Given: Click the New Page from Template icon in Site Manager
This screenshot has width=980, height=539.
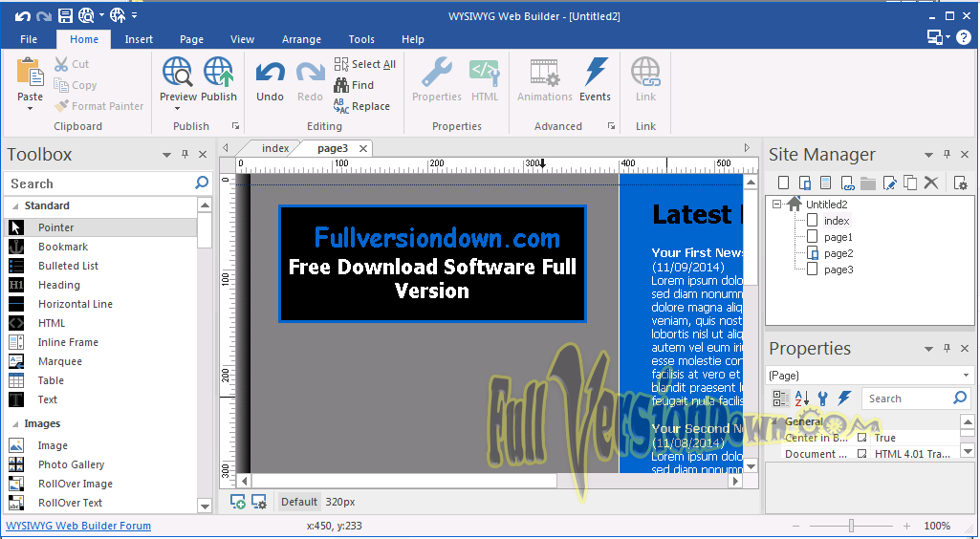Looking at the screenshot, I should click(826, 183).
